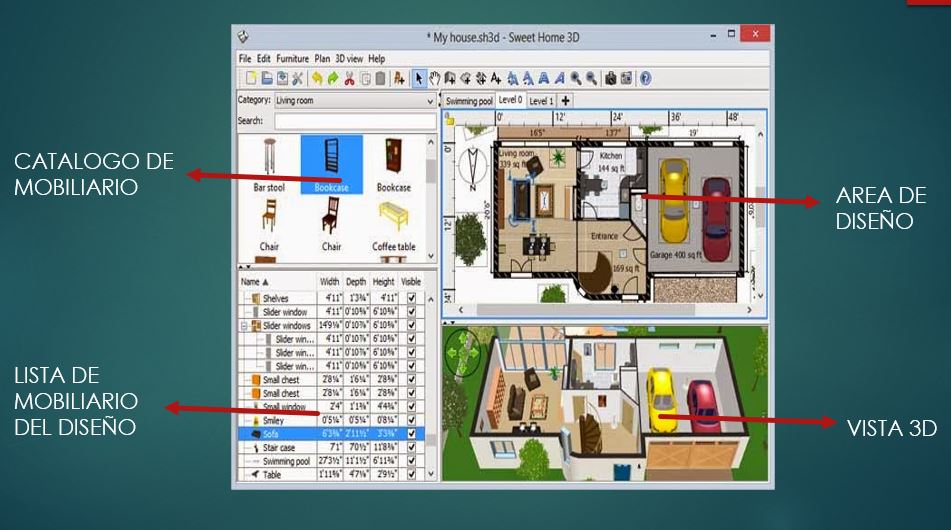Paste from clipboard icon
Image resolution: width=951 pixels, height=530 pixels.
click(380, 78)
